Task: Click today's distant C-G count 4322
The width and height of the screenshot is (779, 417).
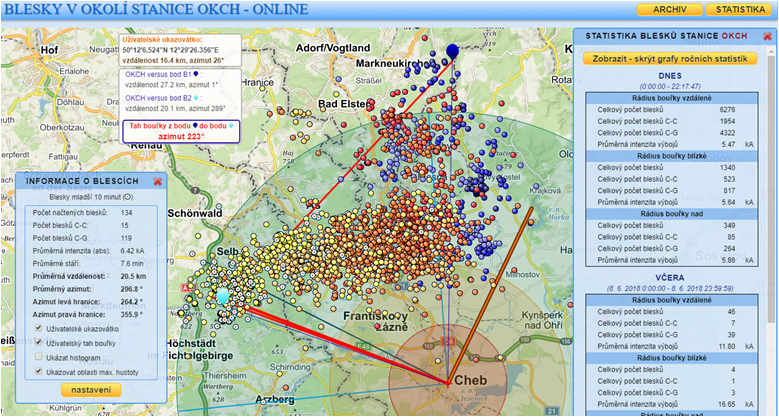Action: (727, 133)
